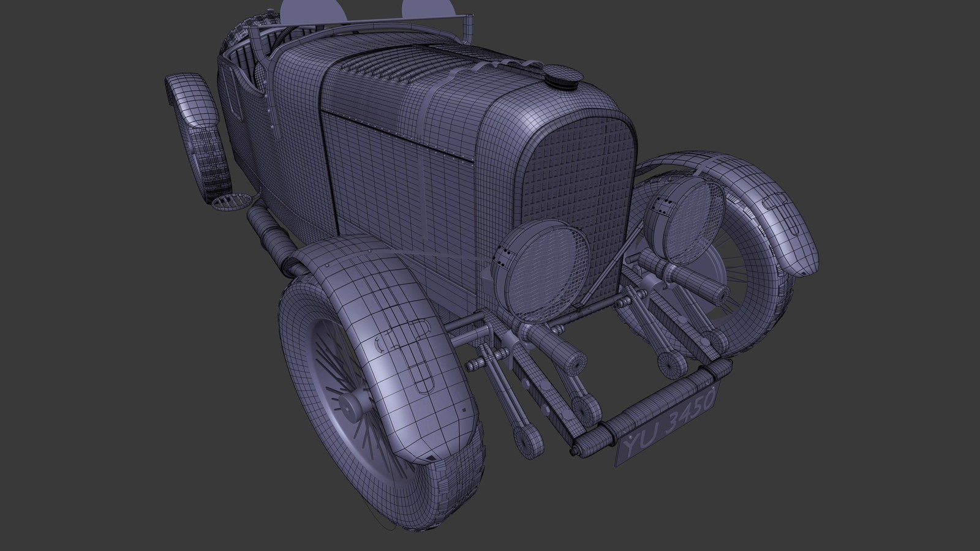Click the "YU 3450" license plate text
Viewport: 980px width, 551px height.
pos(668,422)
